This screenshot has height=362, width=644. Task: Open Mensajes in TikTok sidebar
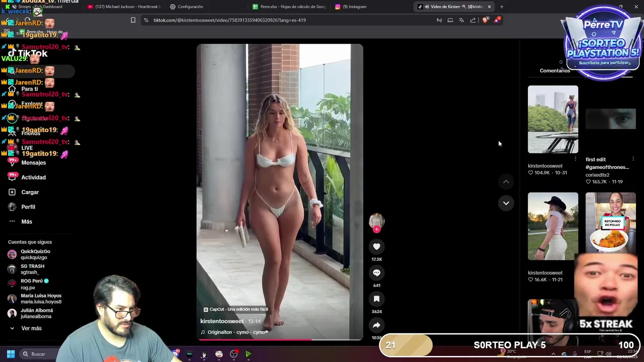(34, 162)
